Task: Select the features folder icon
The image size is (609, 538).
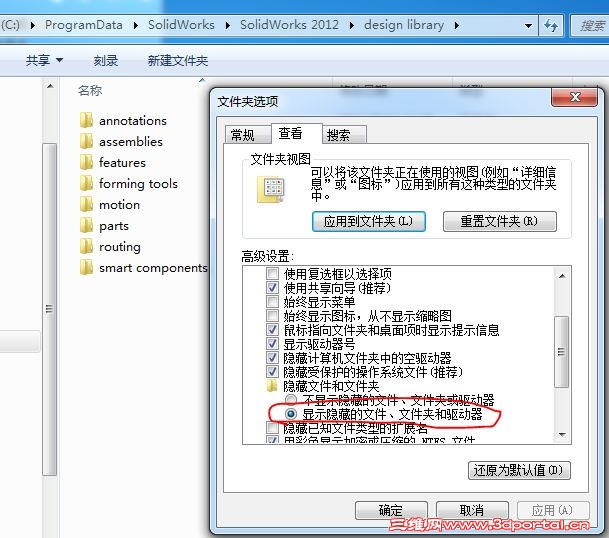Action: [x=86, y=162]
